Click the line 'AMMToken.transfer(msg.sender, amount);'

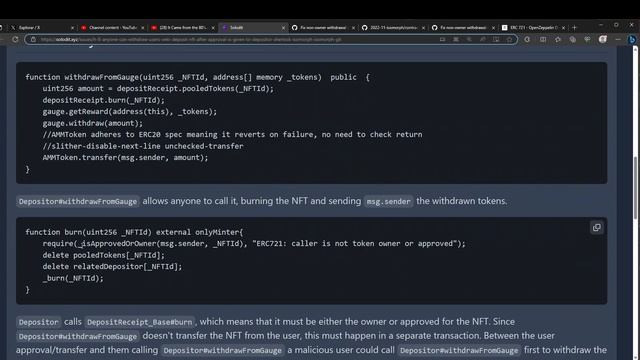point(125,157)
